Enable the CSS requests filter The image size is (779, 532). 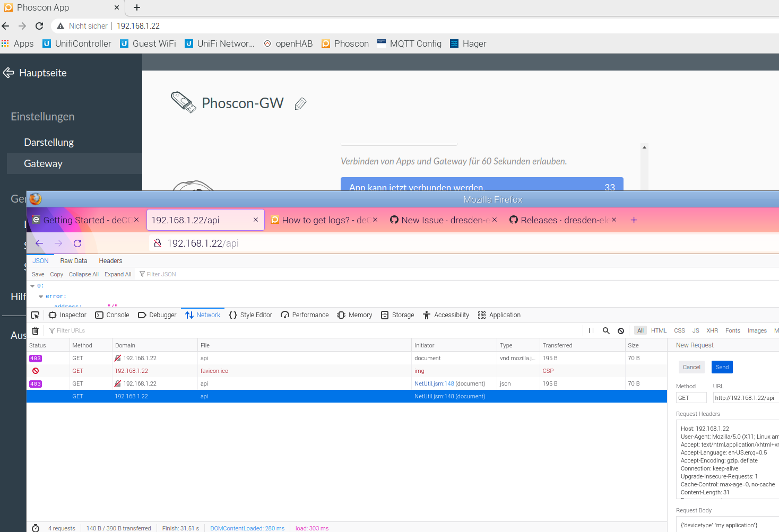coord(679,330)
